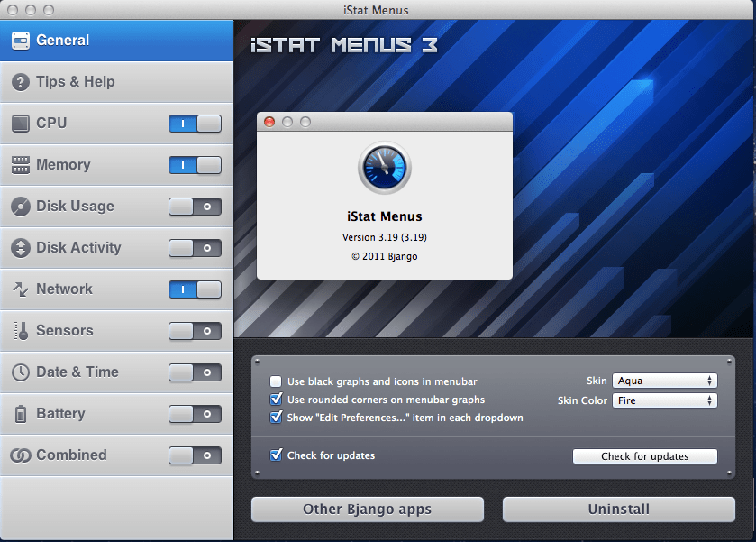Image resolution: width=756 pixels, height=542 pixels.
Task: Uncheck the Check for updates checkbox
Action: pos(276,455)
